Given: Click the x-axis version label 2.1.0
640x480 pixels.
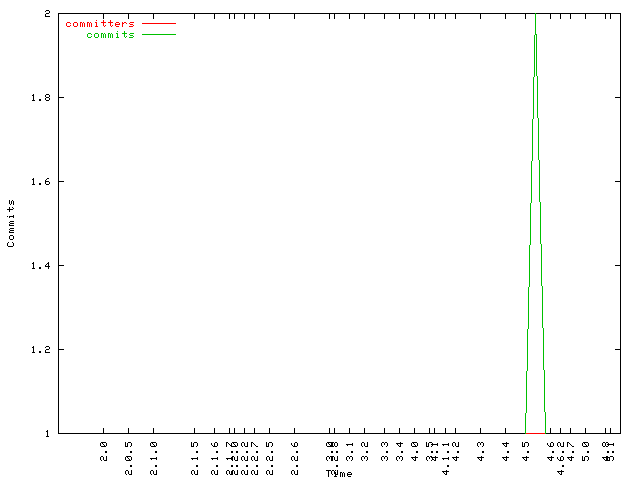Looking at the screenshot, I should 153,453.
